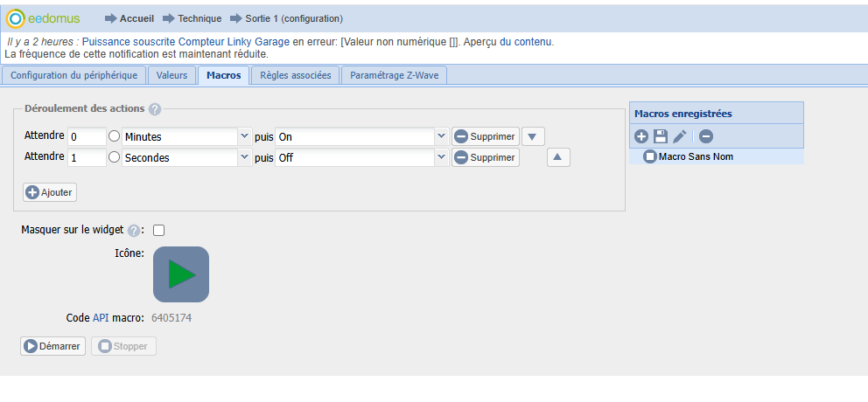Save macro using the floppy disk icon

click(x=660, y=136)
